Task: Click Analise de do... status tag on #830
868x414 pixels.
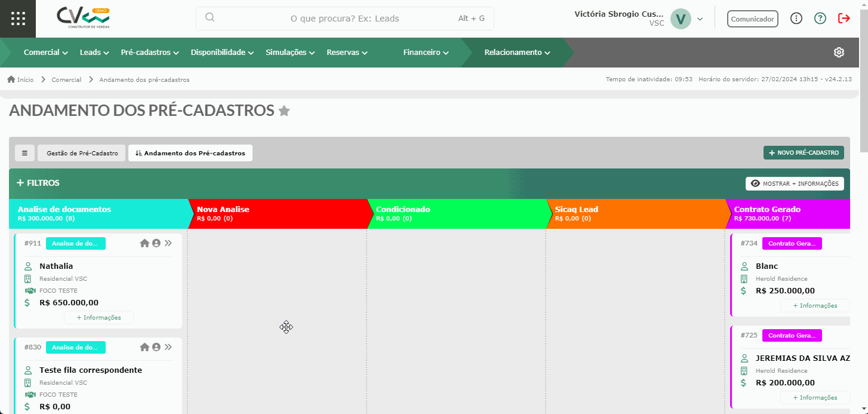Action: tap(76, 347)
